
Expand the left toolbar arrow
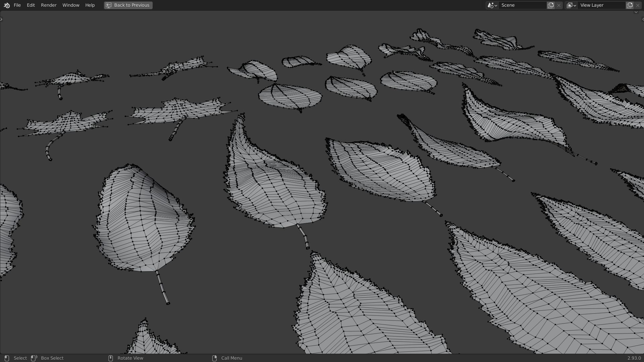click(x=1, y=19)
